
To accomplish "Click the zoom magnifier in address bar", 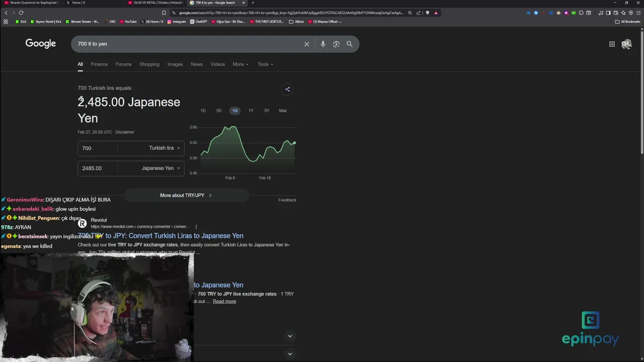I will pos(410,13).
